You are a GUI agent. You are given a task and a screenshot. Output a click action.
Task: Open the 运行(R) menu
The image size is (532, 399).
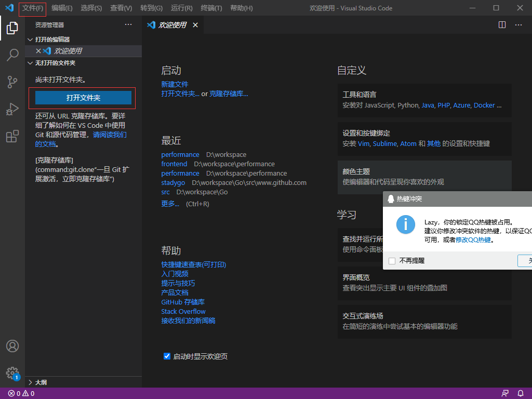pyautogui.click(x=181, y=8)
